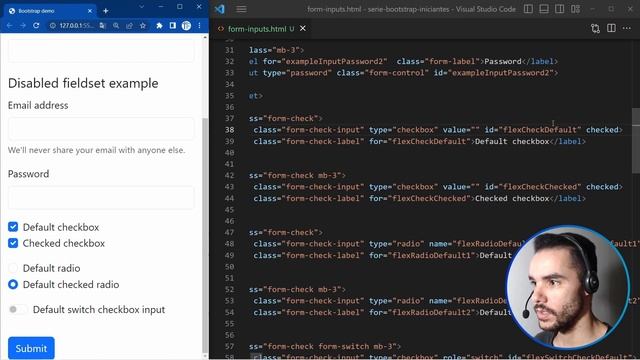
Task: Open changes compare icon in editor toolbar
Action: [595, 28]
